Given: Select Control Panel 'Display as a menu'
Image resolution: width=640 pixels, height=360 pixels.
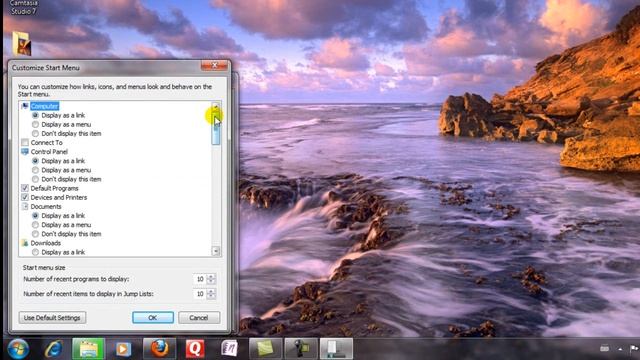Looking at the screenshot, I should click(36, 170).
